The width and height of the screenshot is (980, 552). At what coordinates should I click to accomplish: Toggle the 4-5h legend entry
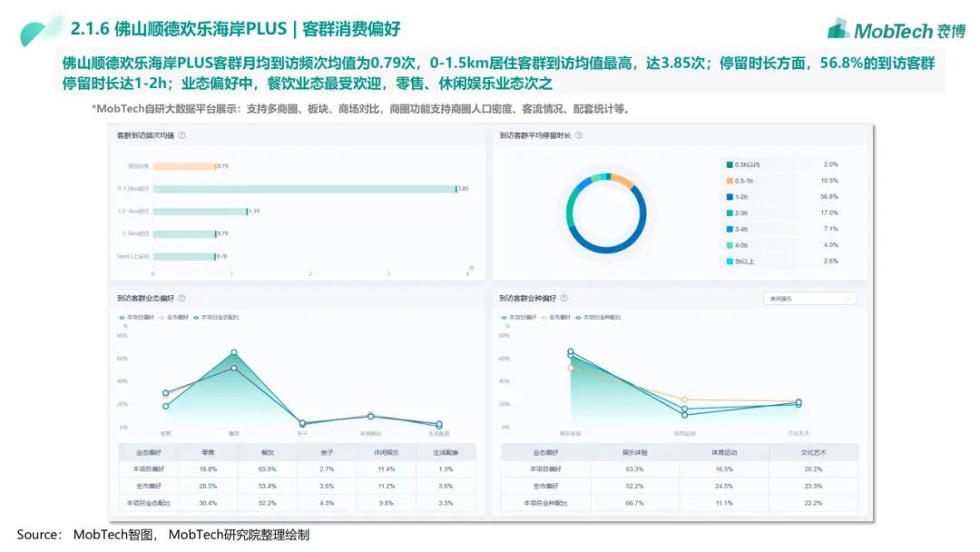(x=737, y=246)
